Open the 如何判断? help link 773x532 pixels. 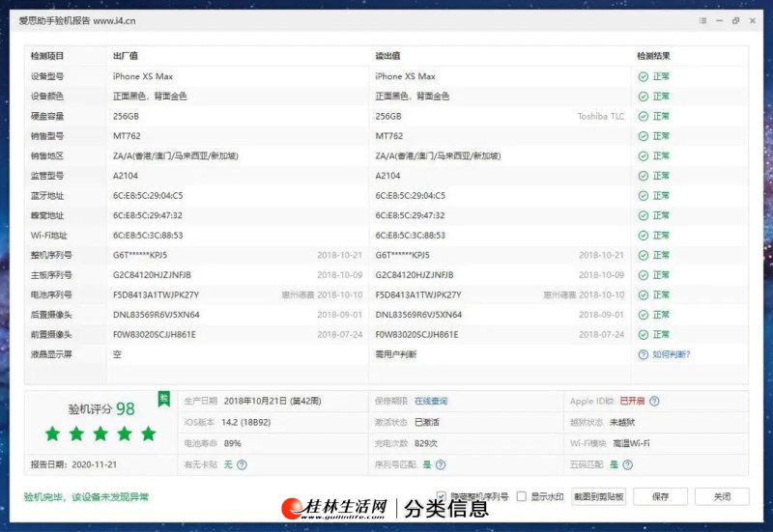click(x=671, y=354)
